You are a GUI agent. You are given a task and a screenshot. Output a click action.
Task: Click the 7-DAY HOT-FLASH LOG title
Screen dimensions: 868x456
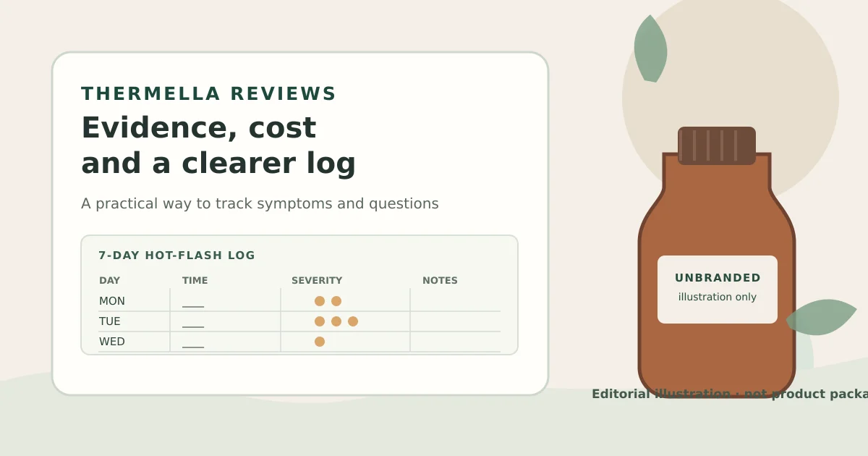[177, 256]
